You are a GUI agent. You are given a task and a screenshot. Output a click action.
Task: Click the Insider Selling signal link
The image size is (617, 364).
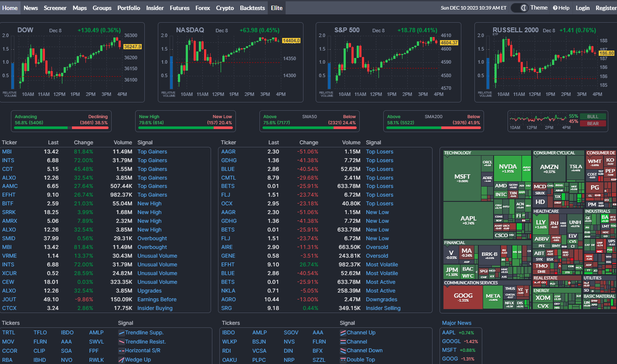[383, 308]
